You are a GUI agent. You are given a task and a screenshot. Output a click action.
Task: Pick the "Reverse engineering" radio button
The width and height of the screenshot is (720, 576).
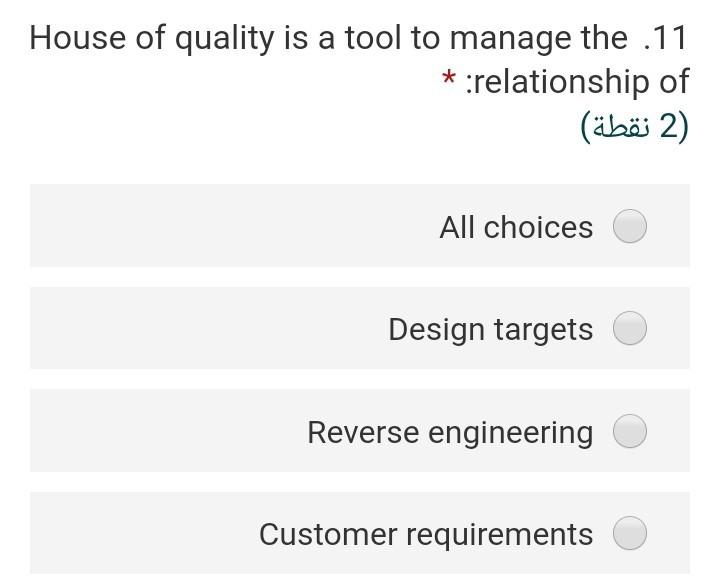point(630,431)
